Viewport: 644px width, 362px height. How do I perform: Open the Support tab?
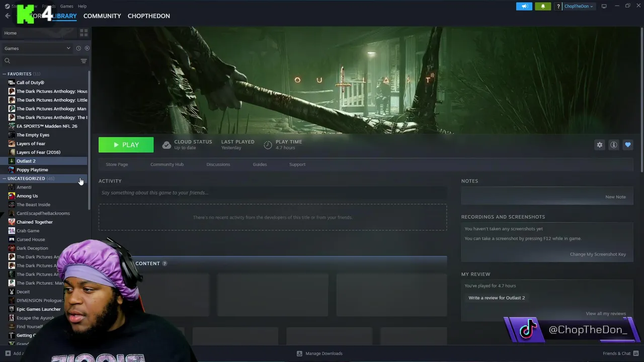[x=297, y=164]
